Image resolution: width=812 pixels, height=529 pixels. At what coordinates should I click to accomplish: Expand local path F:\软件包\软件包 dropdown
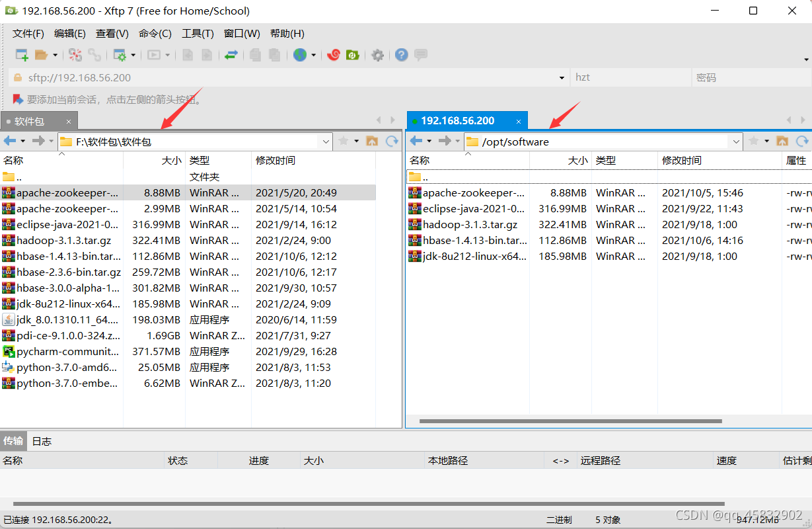[x=326, y=142]
